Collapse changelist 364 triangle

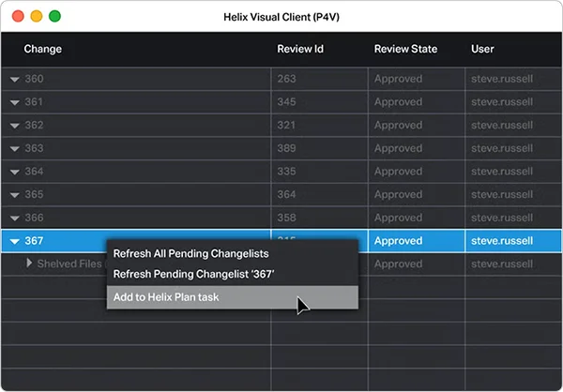[x=15, y=172]
